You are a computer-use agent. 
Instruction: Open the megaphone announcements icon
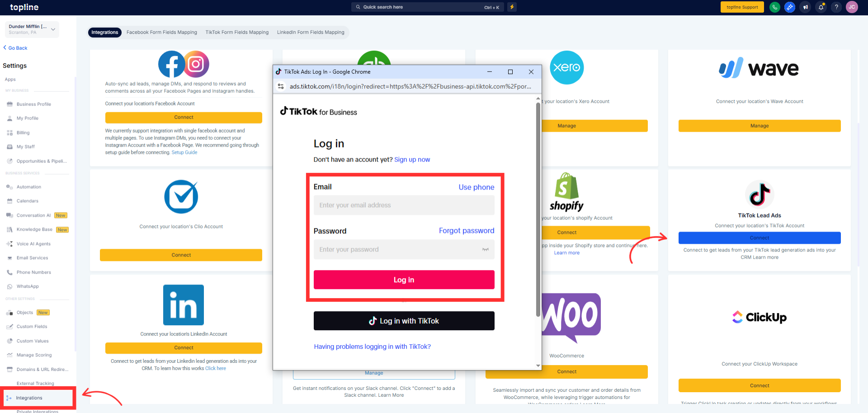tap(806, 7)
